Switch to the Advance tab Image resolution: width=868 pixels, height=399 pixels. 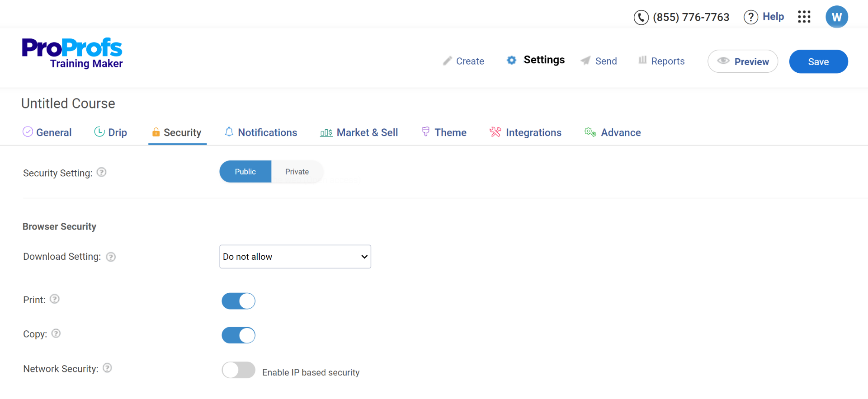pyautogui.click(x=613, y=132)
